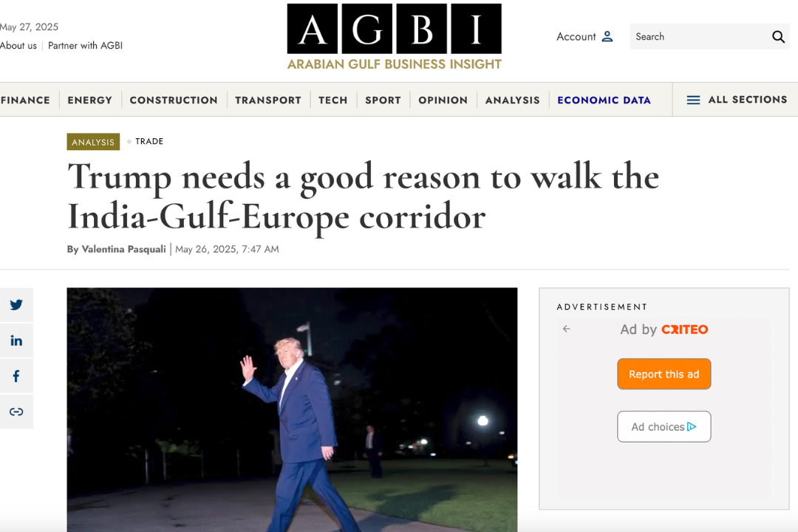This screenshot has height=532, width=798.
Task: Expand the All Sections hamburger menu
Action: 737,100
